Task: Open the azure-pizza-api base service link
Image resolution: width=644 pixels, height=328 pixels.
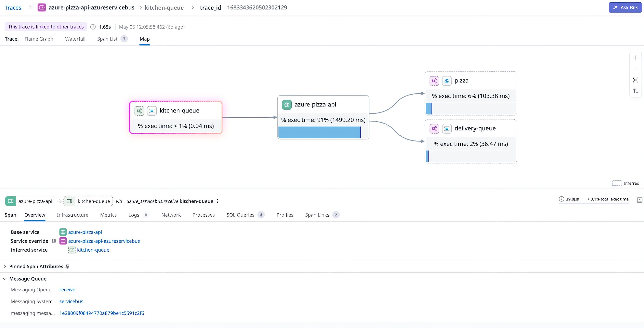Action: pyautogui.click(x=85, y=232)
